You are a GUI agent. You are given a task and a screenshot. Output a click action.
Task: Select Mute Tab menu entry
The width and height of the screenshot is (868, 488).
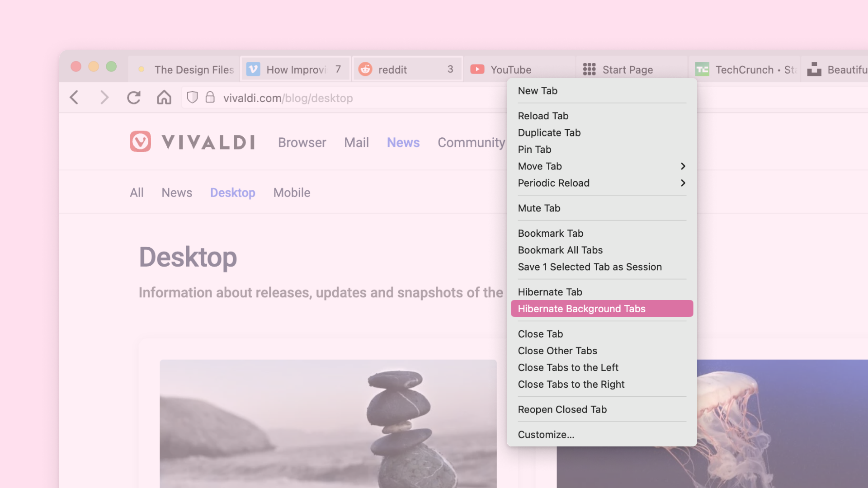(x=602, y=208)
